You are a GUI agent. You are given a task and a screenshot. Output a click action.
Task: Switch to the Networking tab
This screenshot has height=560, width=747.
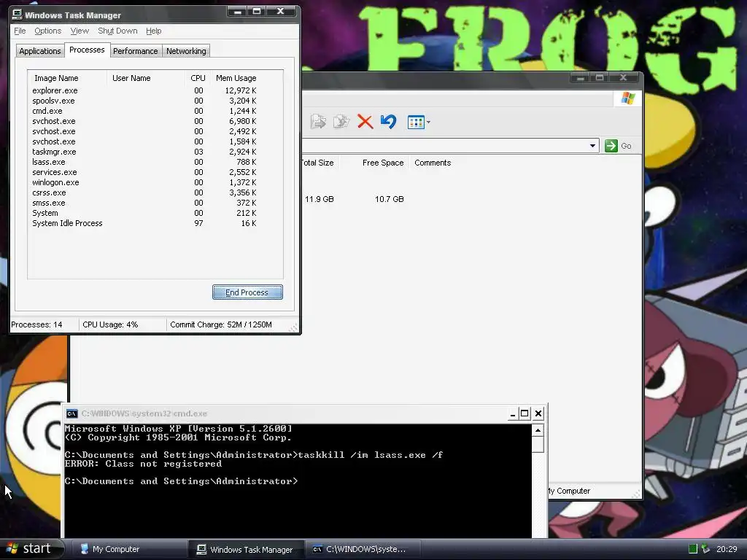[x=186, y=51]
